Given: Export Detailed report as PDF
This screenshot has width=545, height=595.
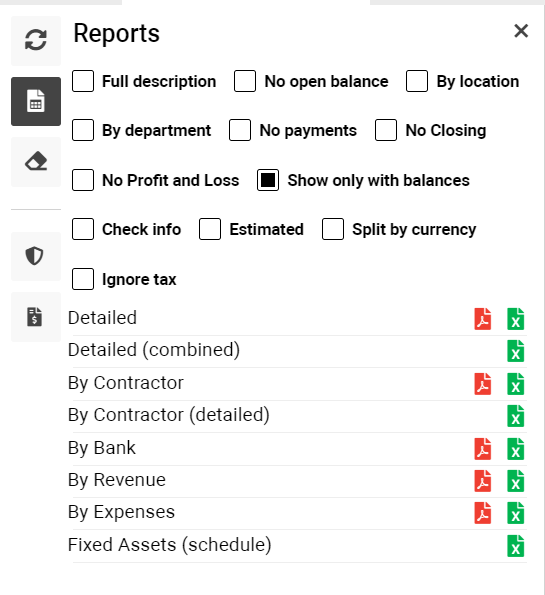Looking at the screenshot, I should click(483, 319).
